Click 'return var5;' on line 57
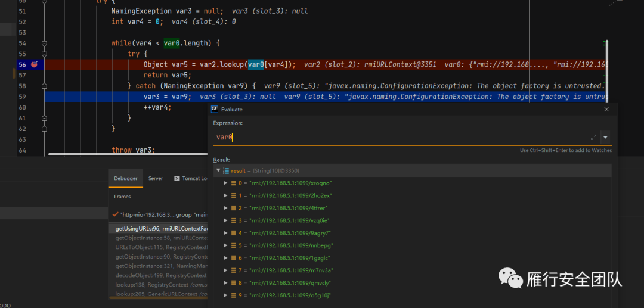 [x=168, y=76]
